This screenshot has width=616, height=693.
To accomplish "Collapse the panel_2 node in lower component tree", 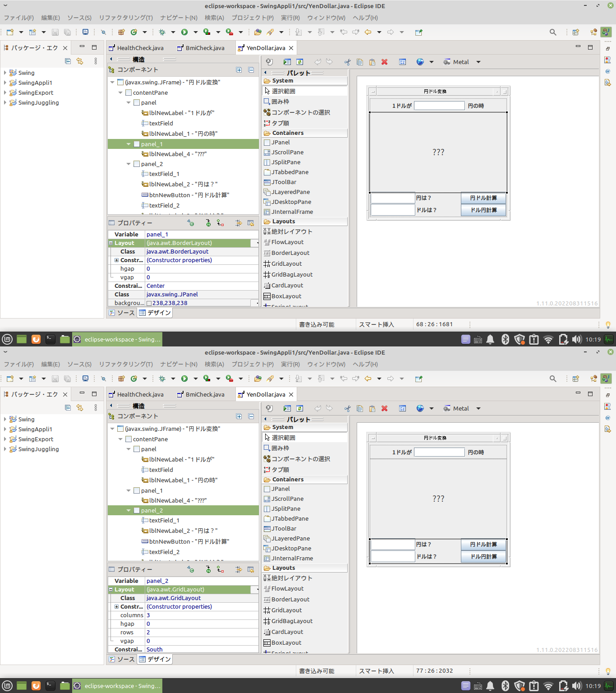I will 129,510.
